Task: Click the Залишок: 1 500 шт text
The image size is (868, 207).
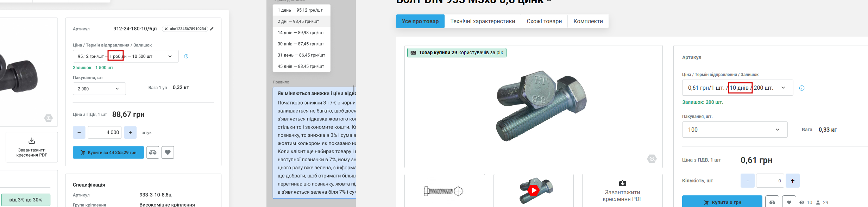Action: 93,68
